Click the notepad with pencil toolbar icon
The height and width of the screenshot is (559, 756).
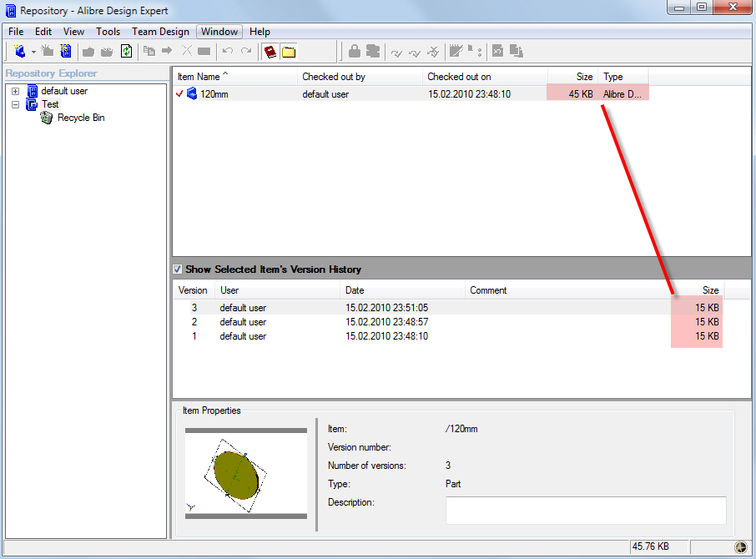click(456, 51)
